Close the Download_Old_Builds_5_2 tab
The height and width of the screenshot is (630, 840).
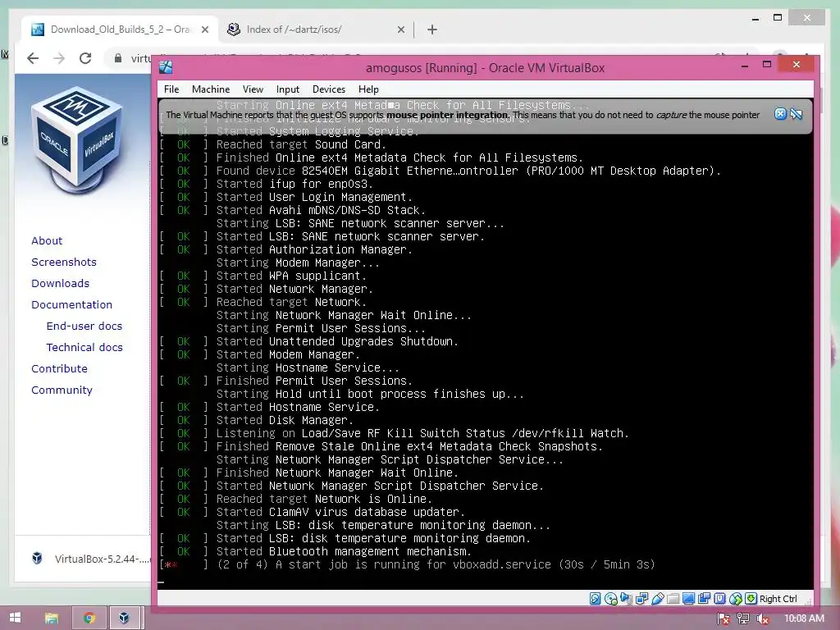coord(204,30)
